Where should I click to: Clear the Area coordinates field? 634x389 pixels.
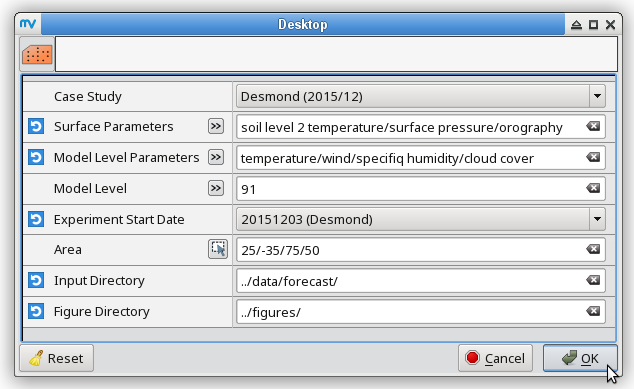click(593, 249)
